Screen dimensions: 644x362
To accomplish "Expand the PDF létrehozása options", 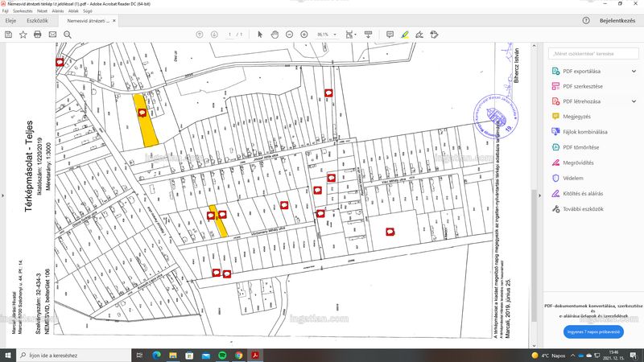I will pyautogui.click(x=634, y=101).
